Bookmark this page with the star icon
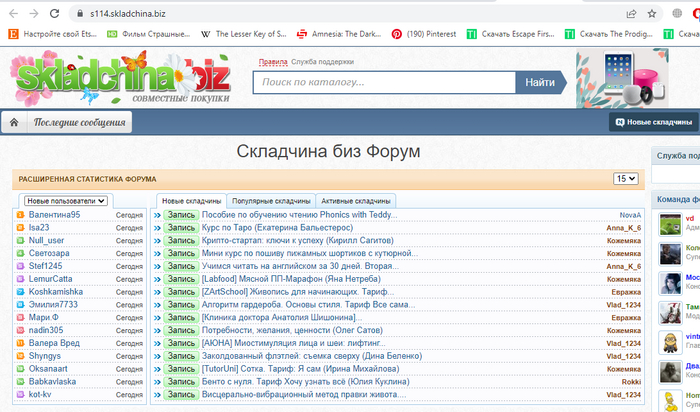 point(654,13)
